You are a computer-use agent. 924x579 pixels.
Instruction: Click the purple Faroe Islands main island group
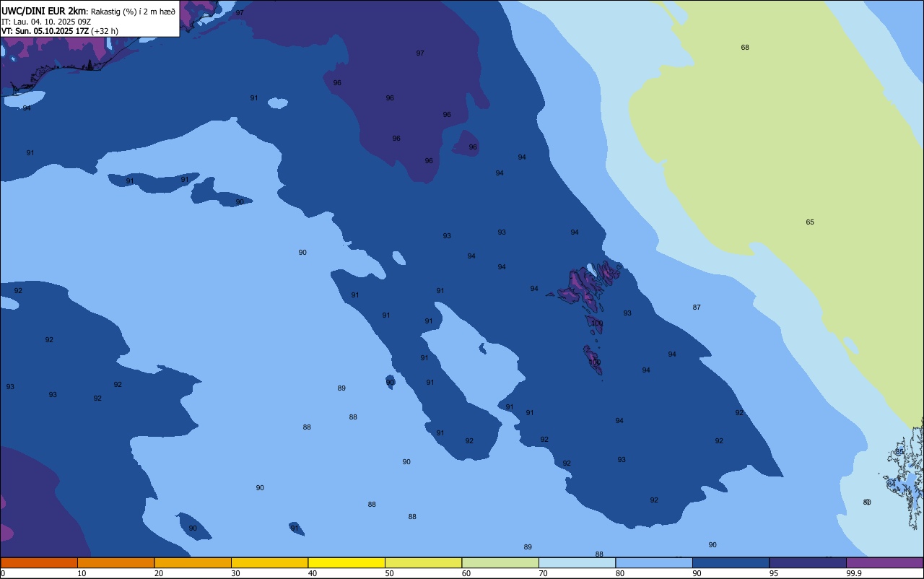[583, 284]
